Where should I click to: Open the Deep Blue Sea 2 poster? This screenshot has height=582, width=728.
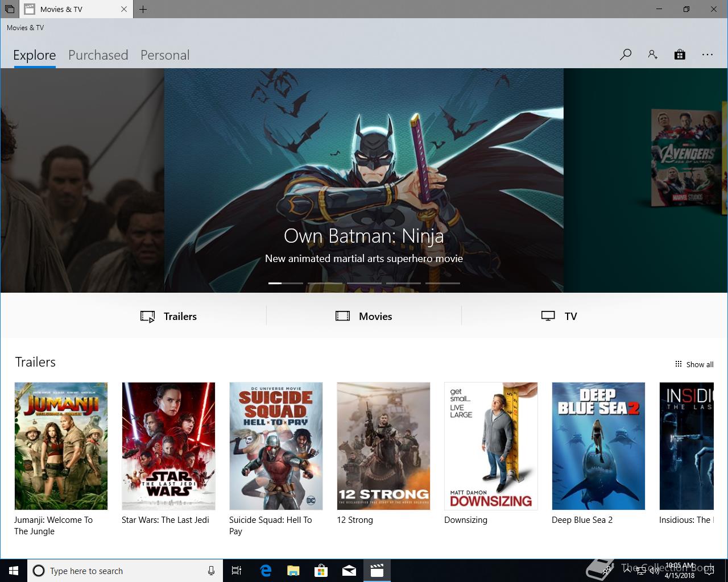(x=598, y=446)
